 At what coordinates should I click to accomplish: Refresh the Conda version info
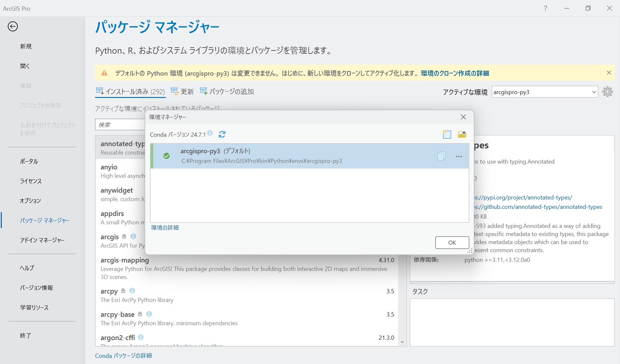coord(222,134)
